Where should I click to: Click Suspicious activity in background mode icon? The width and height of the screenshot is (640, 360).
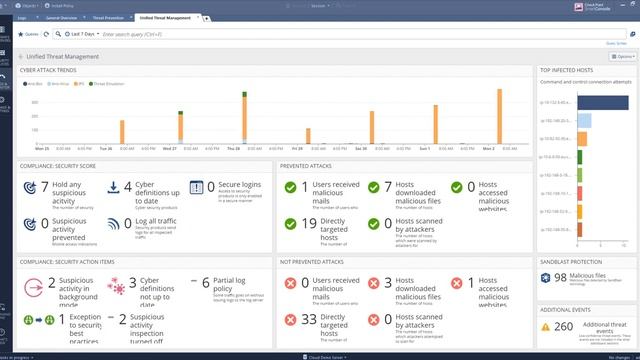[33, 288]
